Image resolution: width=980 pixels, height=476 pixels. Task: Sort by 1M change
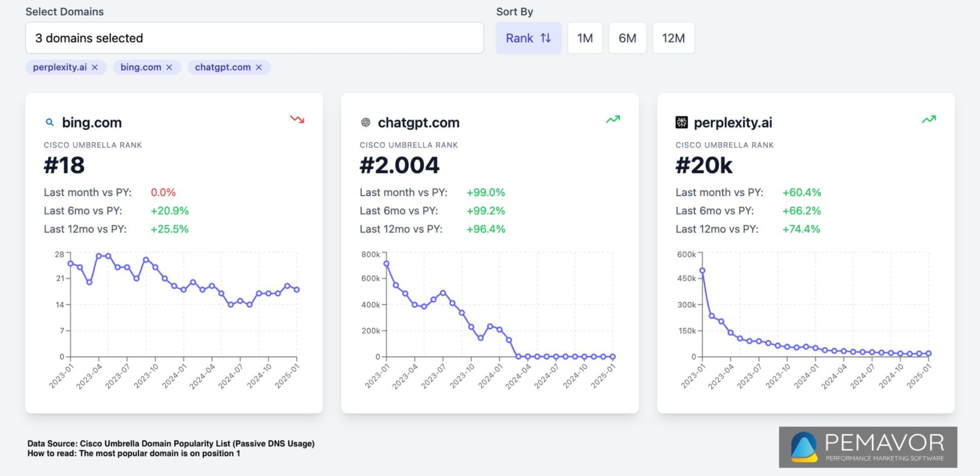585,38
